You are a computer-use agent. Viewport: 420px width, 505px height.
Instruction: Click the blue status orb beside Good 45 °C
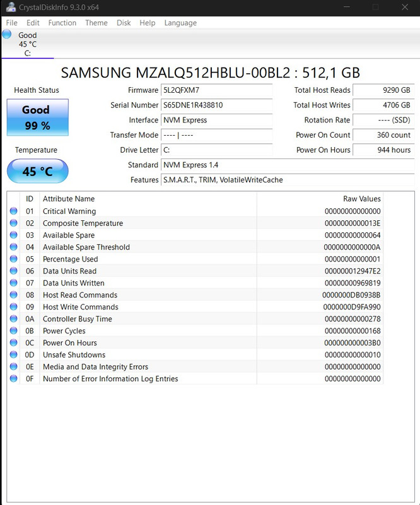[7, 34]
